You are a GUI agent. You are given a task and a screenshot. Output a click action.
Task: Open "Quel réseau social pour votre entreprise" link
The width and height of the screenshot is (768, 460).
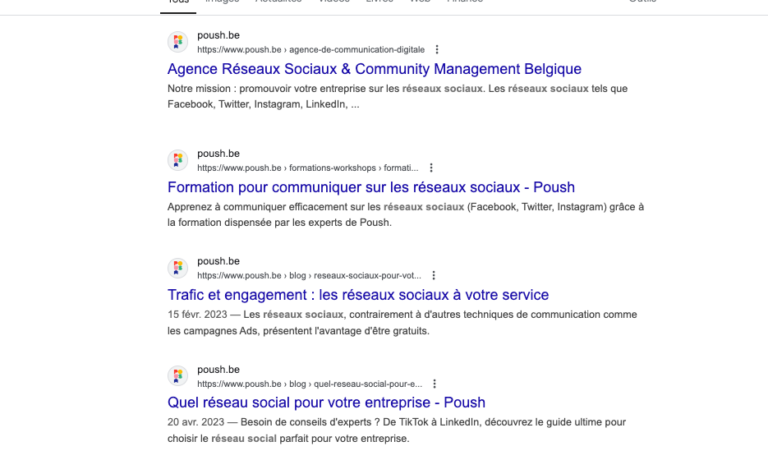[326, 402]
